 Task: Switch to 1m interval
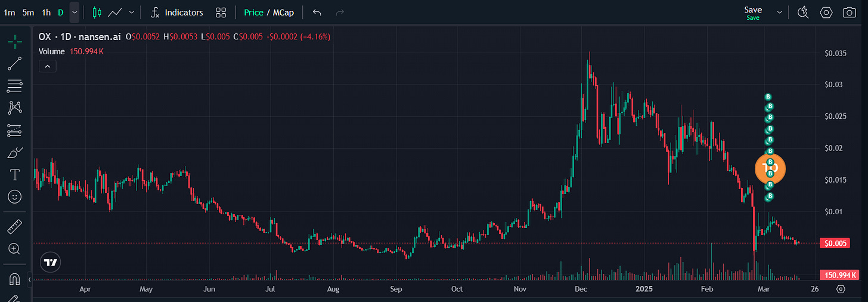tap(9, 12)
